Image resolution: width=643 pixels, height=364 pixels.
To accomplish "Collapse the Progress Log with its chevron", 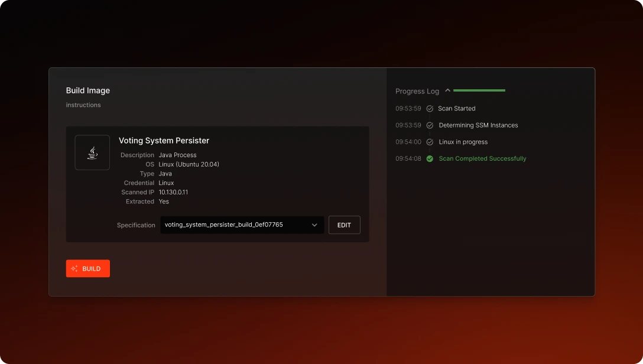I will click(448, 90).
